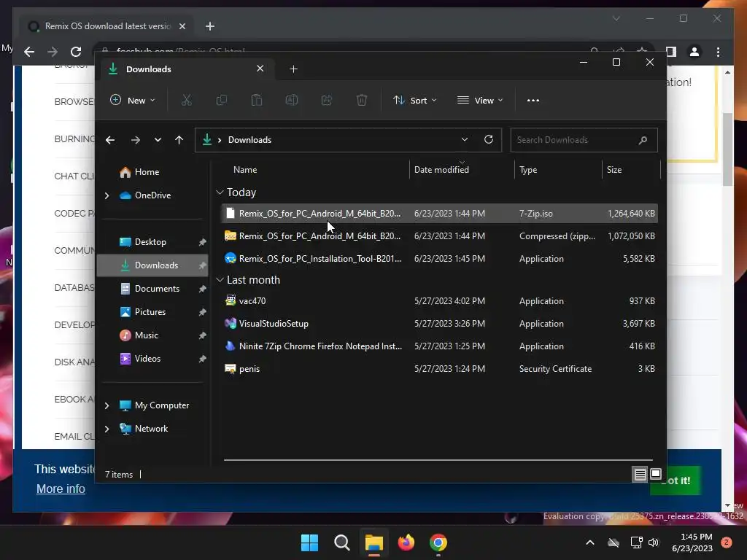
Task: Click the Chrome page vertical scrollbar
Action: [x=727, y=149]
